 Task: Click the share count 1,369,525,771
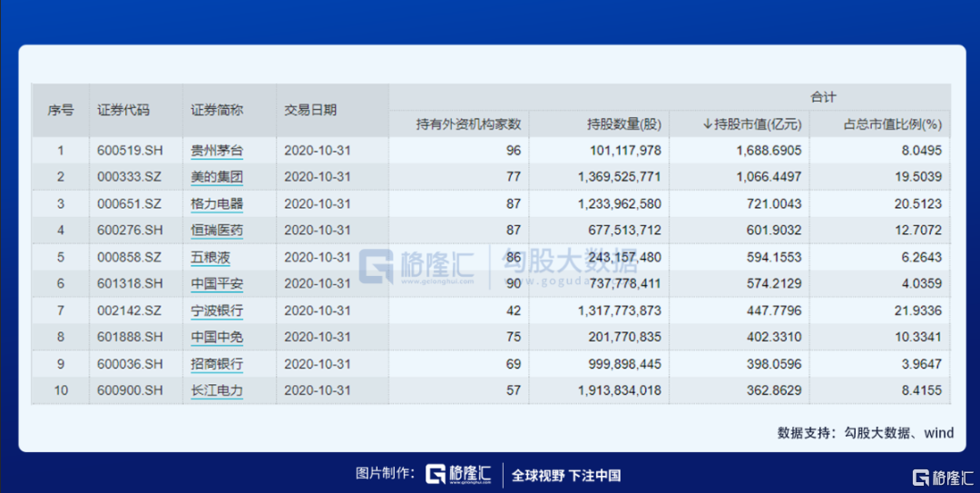click(x=620, y=177)
